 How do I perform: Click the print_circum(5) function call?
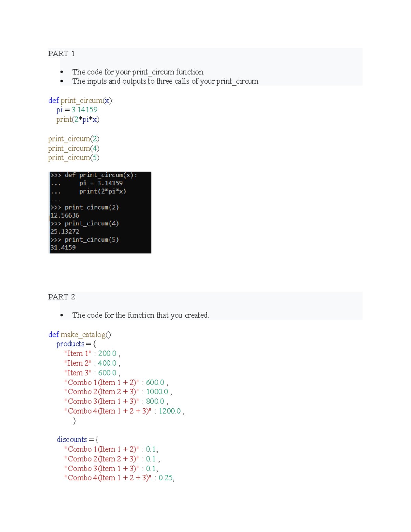tap(74, 157)
